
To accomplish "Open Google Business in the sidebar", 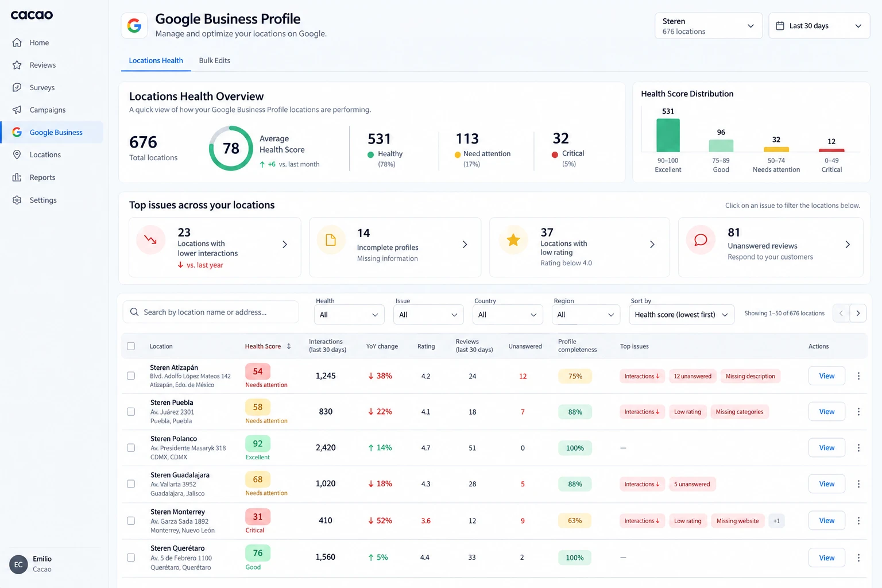I will click(52, 132).
